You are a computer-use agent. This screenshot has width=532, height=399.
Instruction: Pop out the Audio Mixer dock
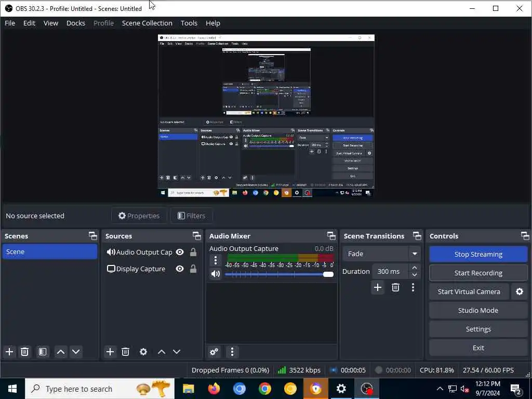click(331, 236)
